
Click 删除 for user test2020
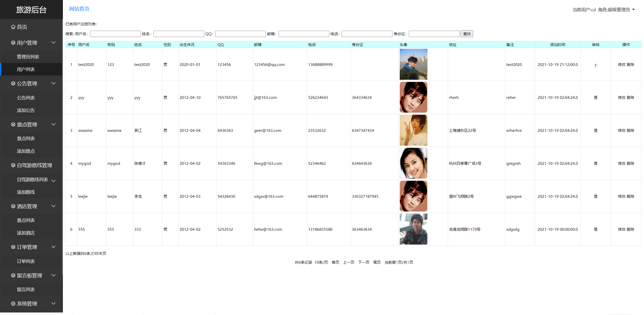coord(630,64)
